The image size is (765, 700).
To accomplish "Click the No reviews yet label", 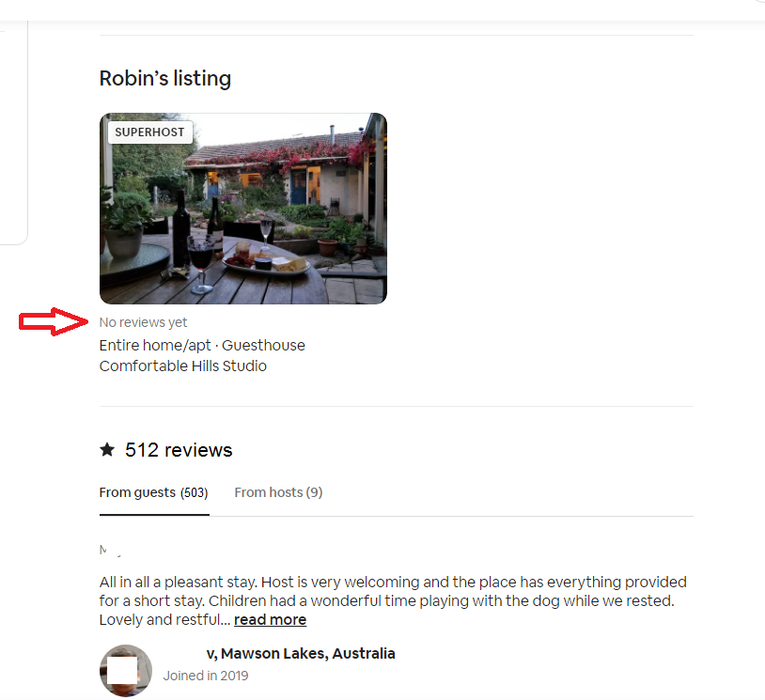I will pos(143,322).
